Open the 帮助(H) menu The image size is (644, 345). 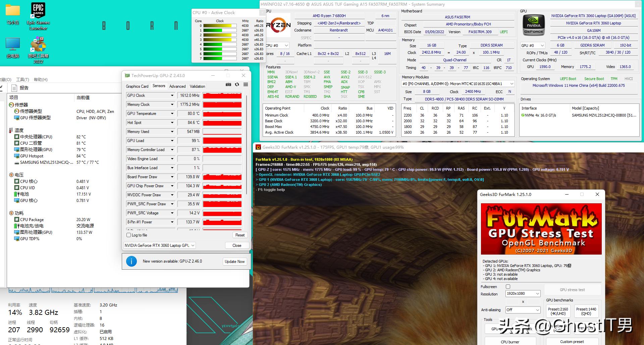41,80
